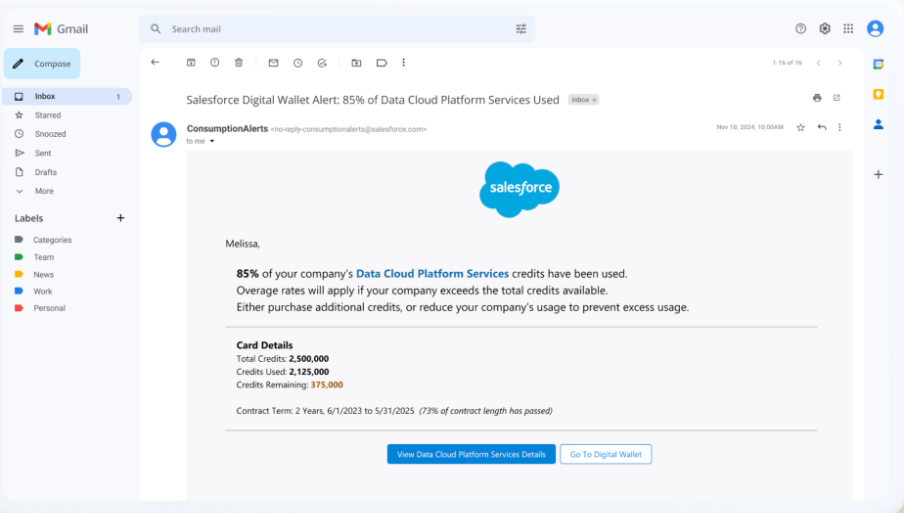The height and width of the screenshot is (513, 904).
Task: Select the blue Work label
Action: pos(42,291)
